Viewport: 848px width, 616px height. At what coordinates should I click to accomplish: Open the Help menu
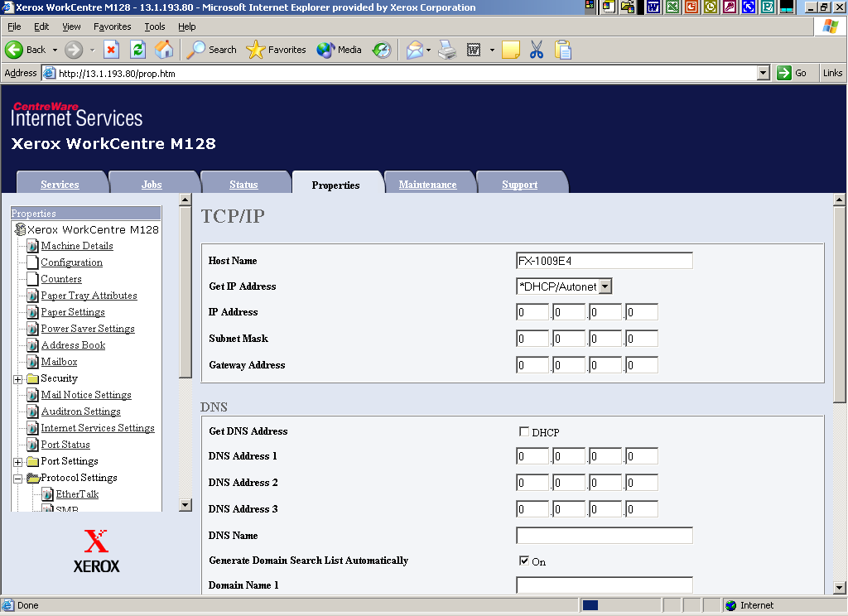[x=186, y=26]
